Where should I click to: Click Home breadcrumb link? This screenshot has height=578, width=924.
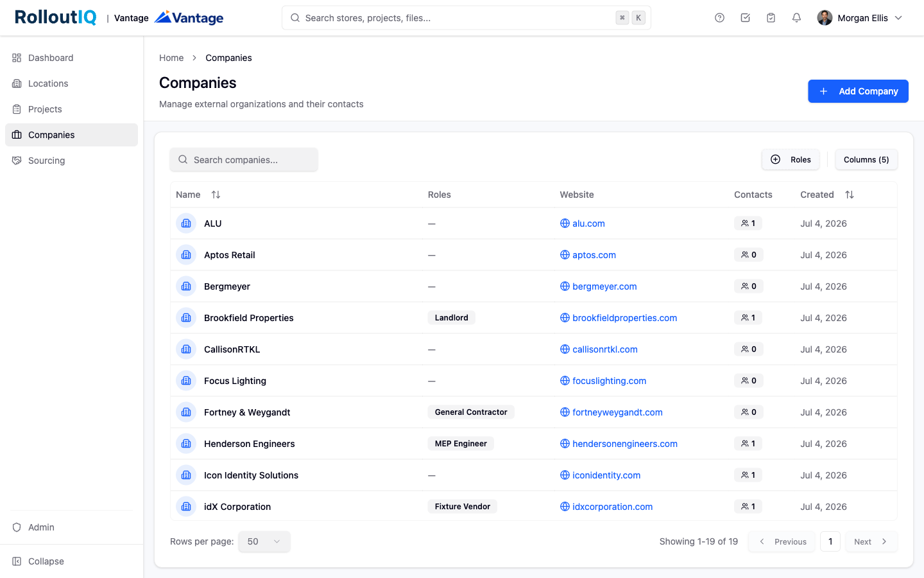point(171,58)
